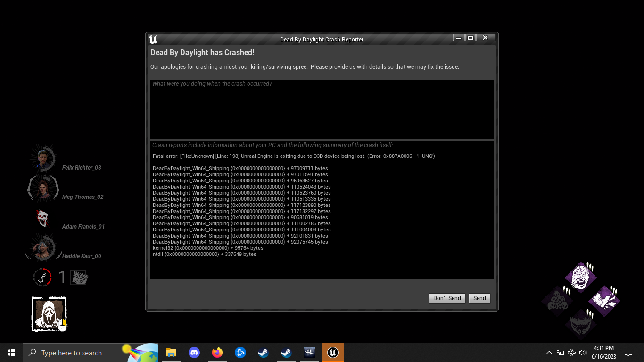Open Battle.net from the taskbar
Image resolution: width=644 pixels, height=362 pixels.
pos(240,353)
